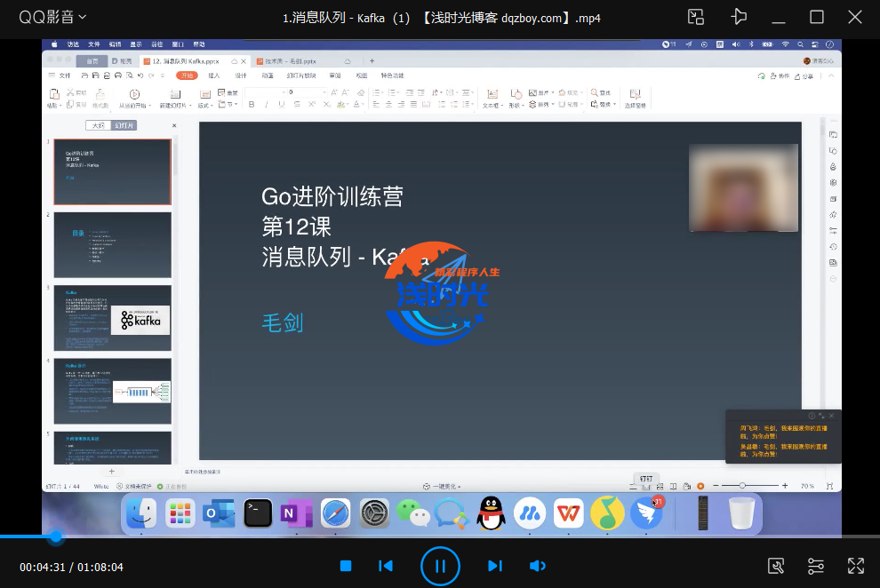Open the QQ影音 main menu dropdown
This screenshot has height=588, width=880.
53,17
